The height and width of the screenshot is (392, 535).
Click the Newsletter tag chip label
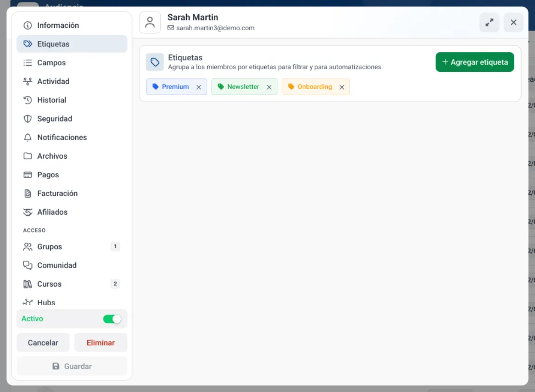[x=243, y=87]
